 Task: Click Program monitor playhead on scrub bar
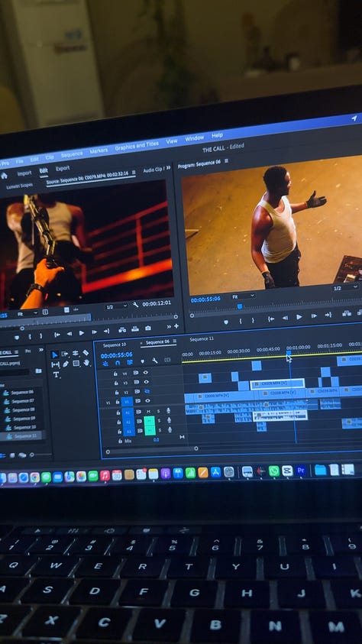tap(240, 306)
